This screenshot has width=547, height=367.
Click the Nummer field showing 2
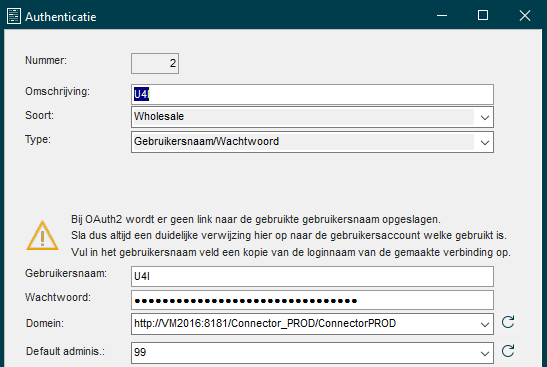tap(155, 63)
